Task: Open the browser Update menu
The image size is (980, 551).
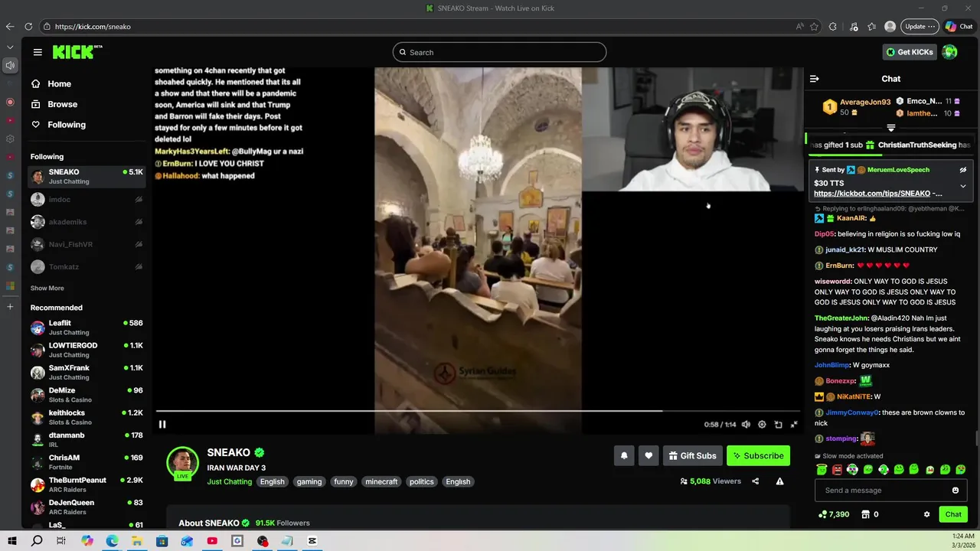Action: pyautogui.click(x=920, y=26)
